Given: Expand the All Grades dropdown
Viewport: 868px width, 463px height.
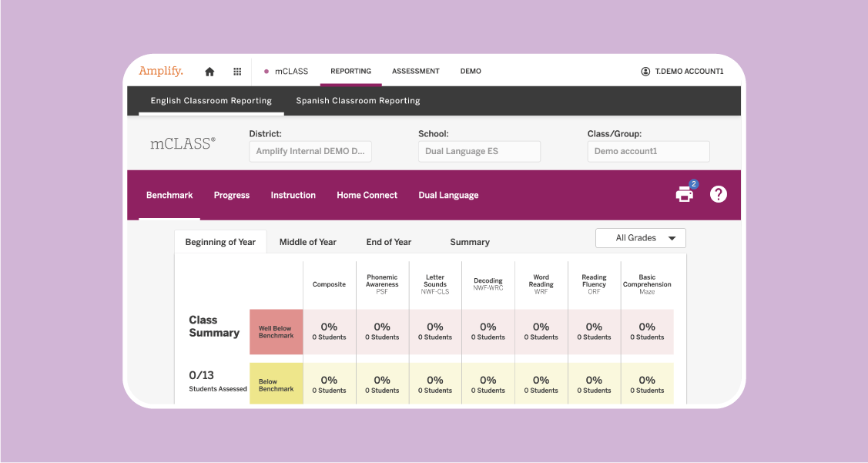Looking at the screenshot, I should tap(641, 238).
